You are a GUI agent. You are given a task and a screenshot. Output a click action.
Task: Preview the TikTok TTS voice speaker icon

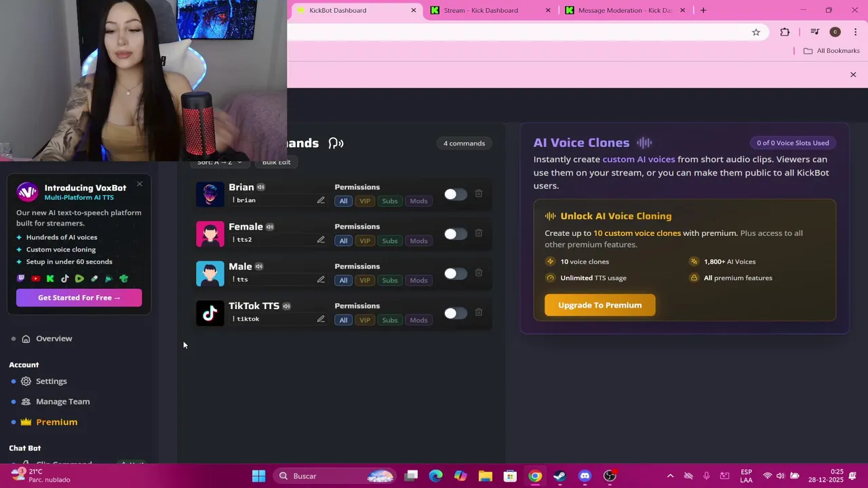tap(286, 306)
